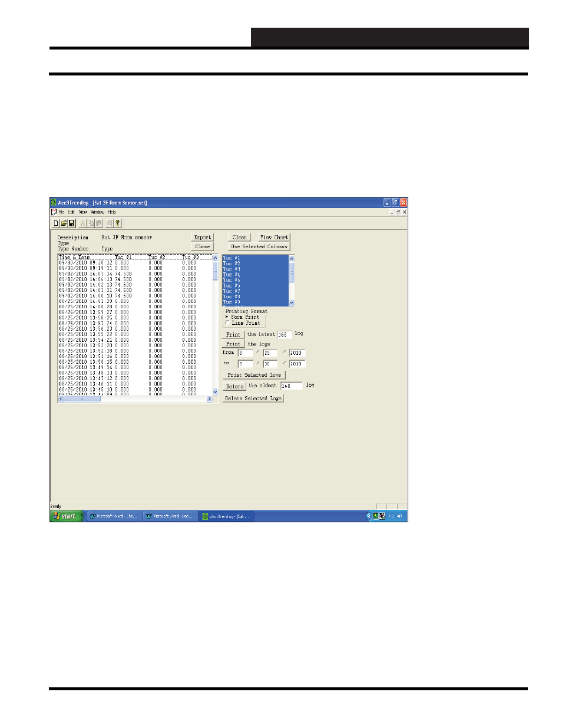Click the Print Selected logs button
This screenshot has width=562, height=728.
point(254,375)
